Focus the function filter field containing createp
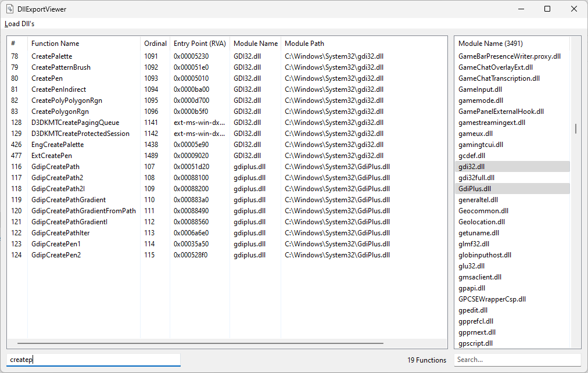The width and height of the screenshot is (588, 373). (x=94, y=360)
